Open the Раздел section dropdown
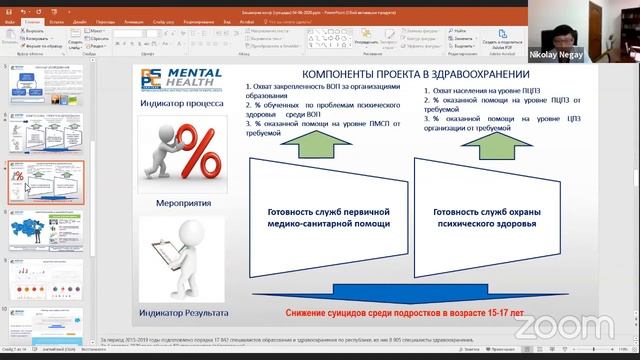 click(x=96, y=46)
